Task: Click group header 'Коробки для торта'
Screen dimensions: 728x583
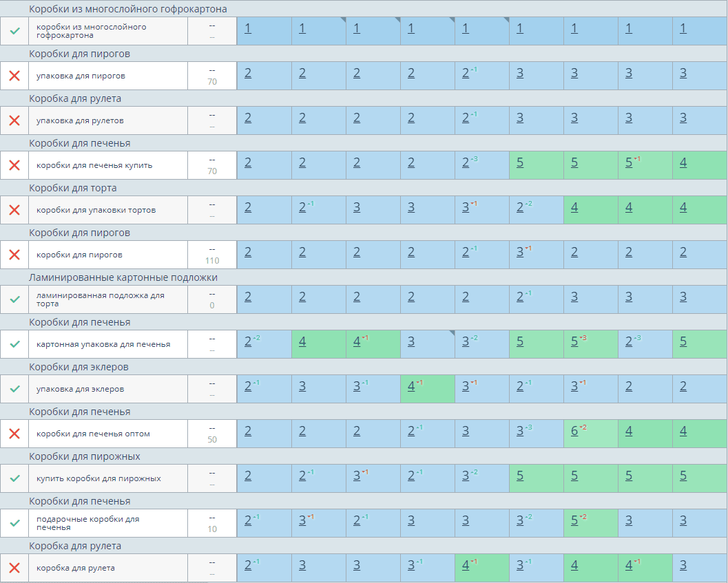Action: (x=73, y=188)
